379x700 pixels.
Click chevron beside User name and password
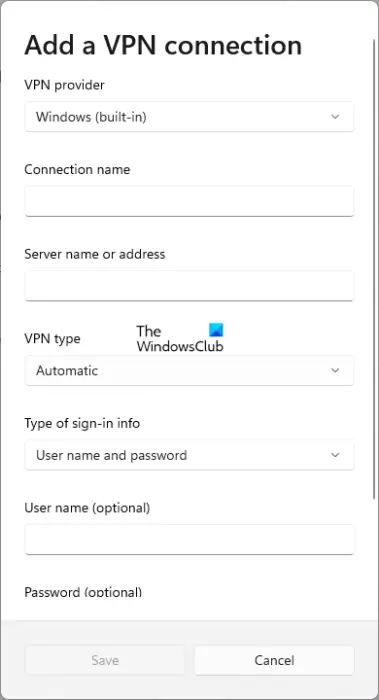[335, 455]
